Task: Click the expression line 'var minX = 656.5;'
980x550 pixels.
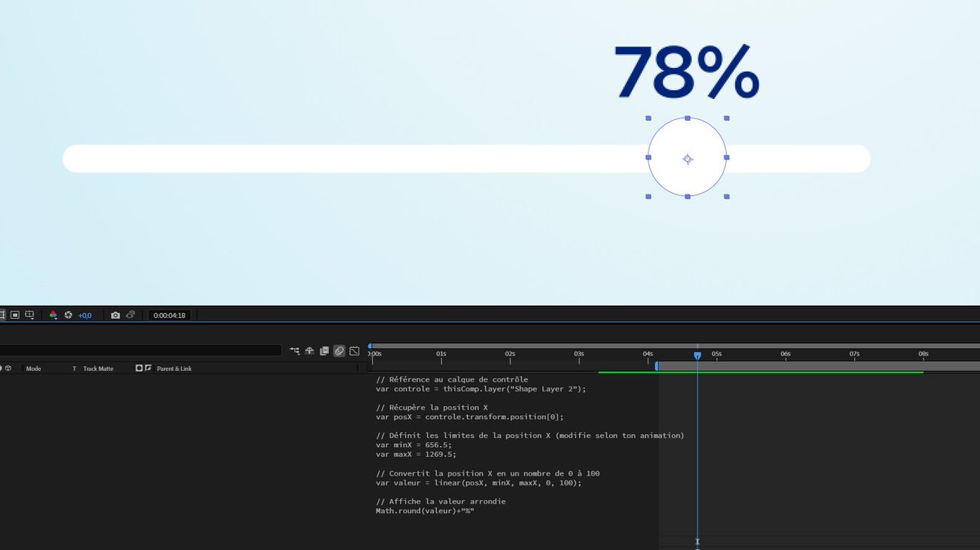Action: [413, 445]
